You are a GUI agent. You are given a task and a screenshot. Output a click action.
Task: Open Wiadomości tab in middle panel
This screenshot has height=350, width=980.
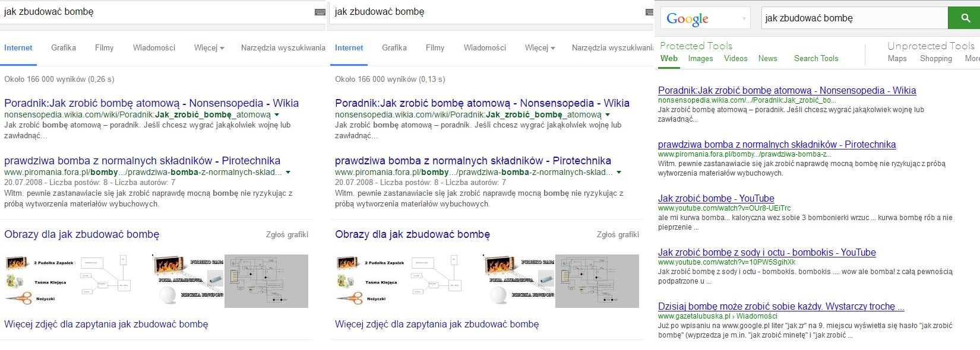[x=485, y=47]
